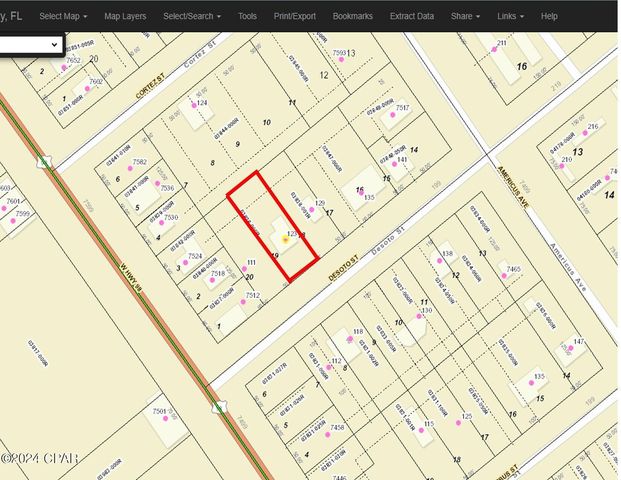Click the Print/Export button

(x=294, y=16)
